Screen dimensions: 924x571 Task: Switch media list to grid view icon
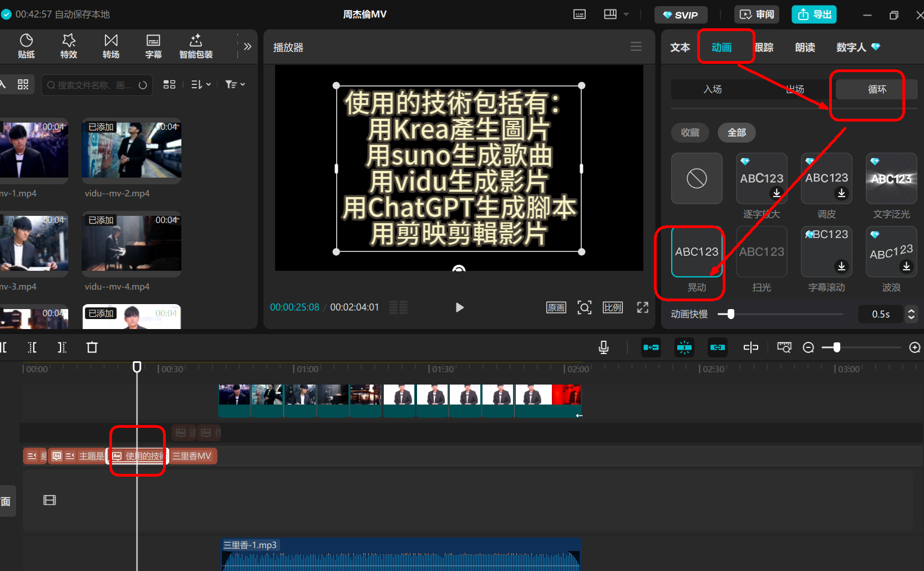tap(169, 84)
